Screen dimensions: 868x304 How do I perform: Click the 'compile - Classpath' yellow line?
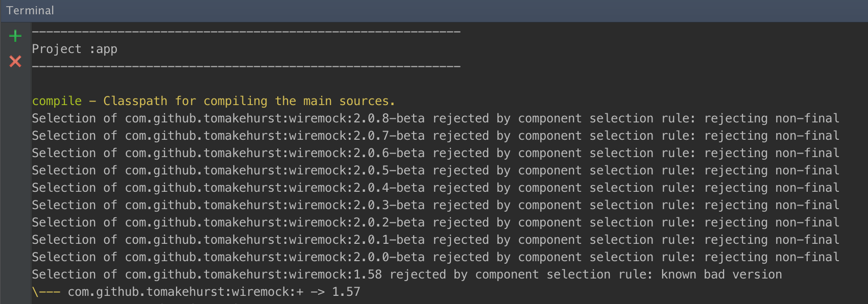(213, 101)
